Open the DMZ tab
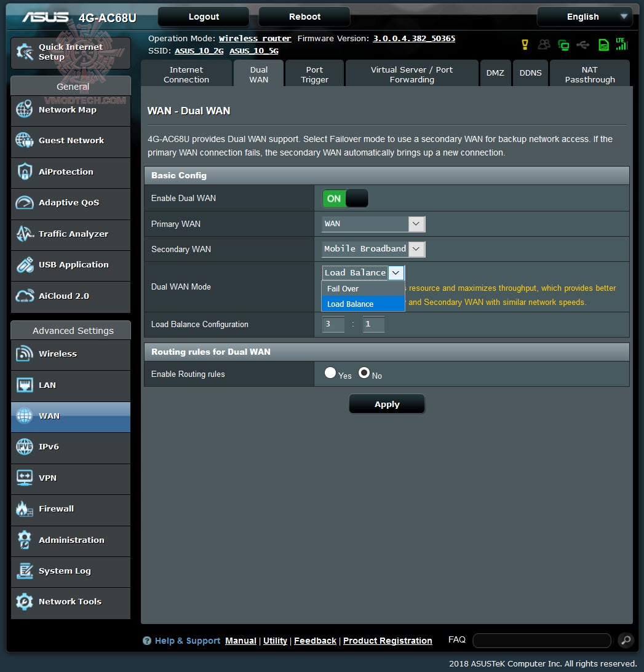Image resolution: width=644 pixels, height=672 pixels. pyautogui.click(x=495, y=73)
